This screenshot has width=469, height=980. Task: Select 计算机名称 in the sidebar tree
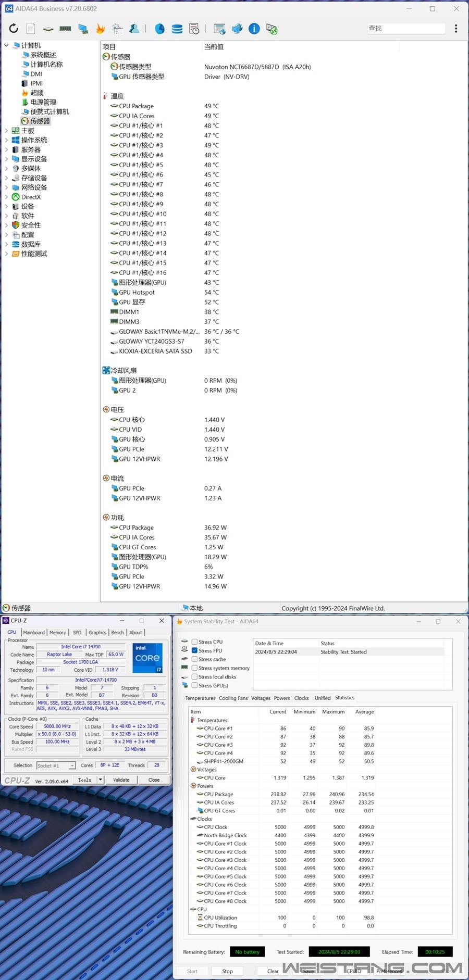click(x=46, y=64)
